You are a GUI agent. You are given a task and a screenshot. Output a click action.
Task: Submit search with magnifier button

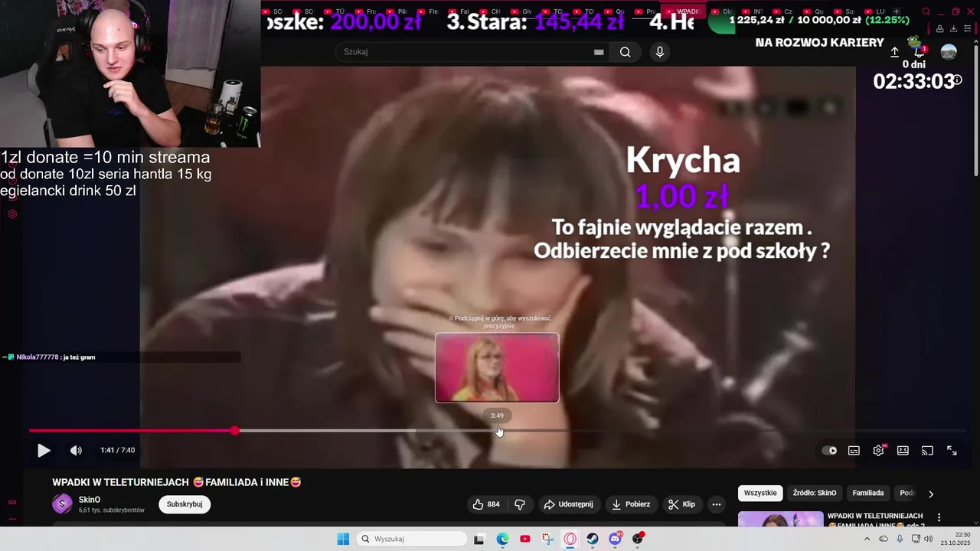[626, 52]
